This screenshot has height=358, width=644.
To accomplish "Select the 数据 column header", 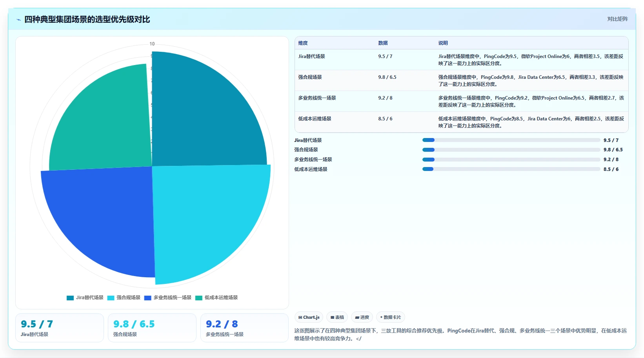I will (383, 43).
